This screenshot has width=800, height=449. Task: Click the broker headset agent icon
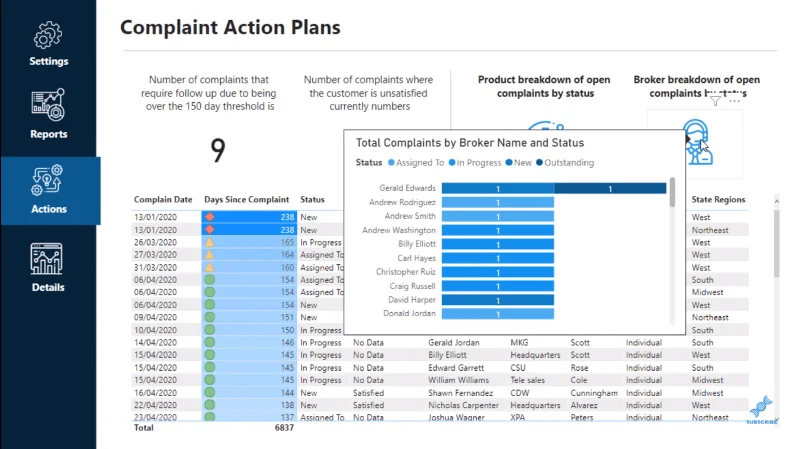(697, 142)
